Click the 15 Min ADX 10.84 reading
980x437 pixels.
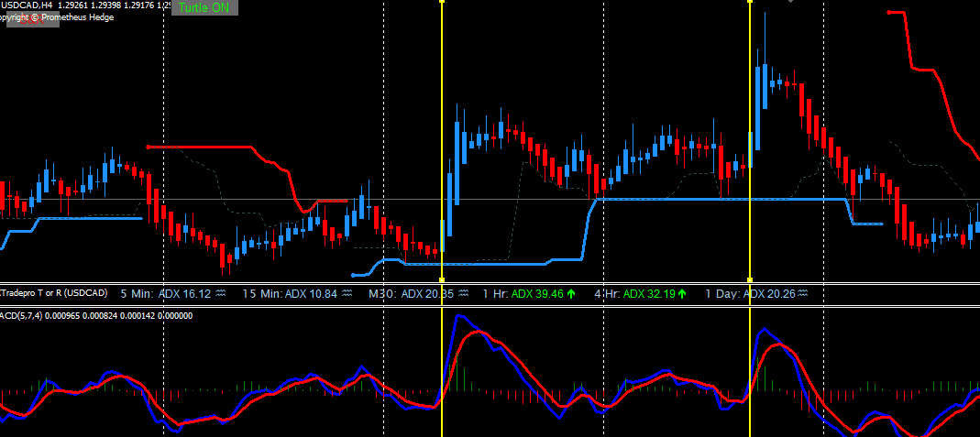tap(290, 293)
